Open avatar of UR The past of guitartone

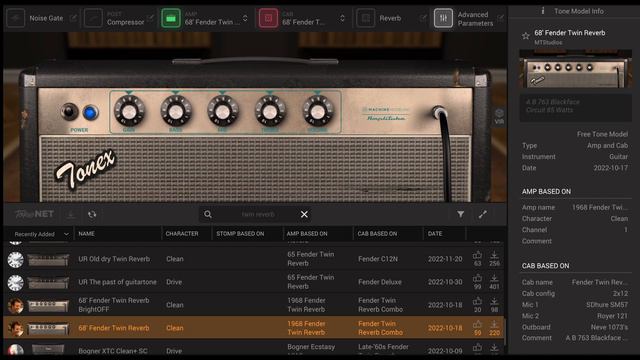16,282
